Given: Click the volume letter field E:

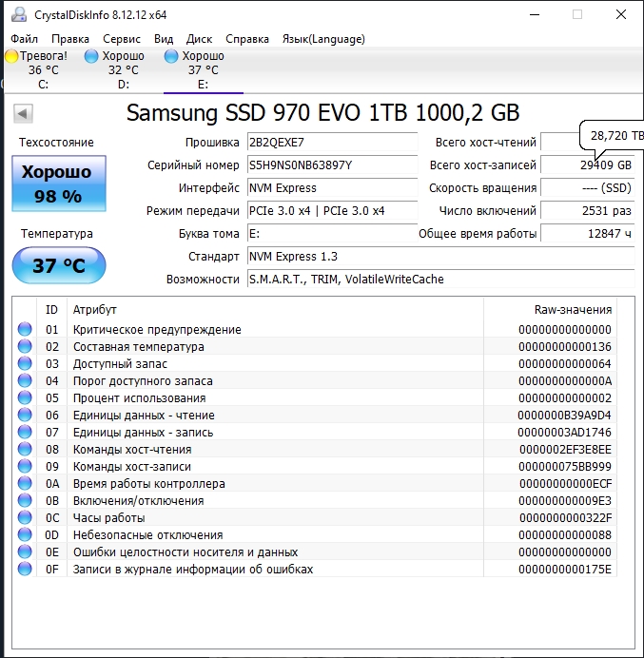Looking at the screenshot, I should pos(332,233).
